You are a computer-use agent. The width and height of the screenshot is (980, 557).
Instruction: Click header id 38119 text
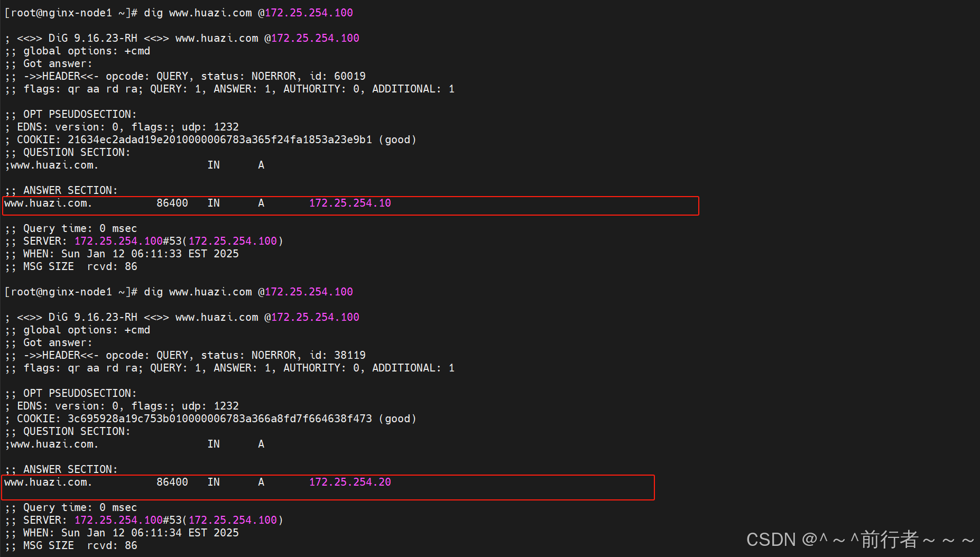(x=338, y=355)
